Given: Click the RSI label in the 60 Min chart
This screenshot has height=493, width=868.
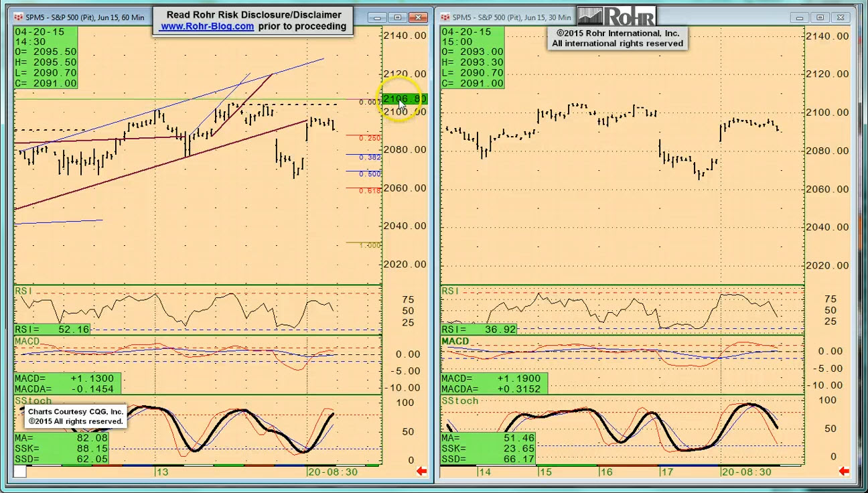Looking at the screenshot, I should click(x=24, y=291).
